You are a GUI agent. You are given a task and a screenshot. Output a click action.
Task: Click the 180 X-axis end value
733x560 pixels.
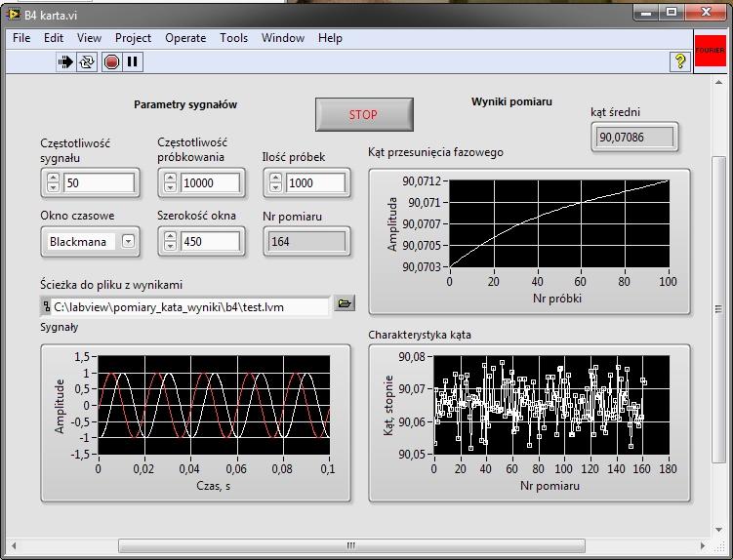(x=668, y=469)
